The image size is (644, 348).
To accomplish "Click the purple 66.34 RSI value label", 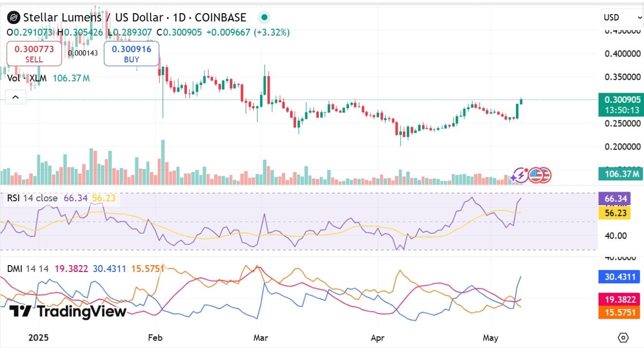I will tap(614, 199).
